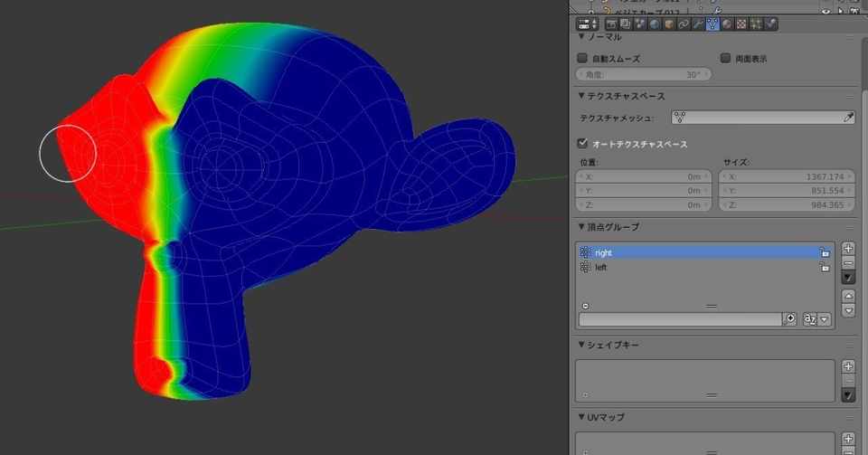Click the サイズ Z 984.365 field
The image size is (868, 455).
788,204
